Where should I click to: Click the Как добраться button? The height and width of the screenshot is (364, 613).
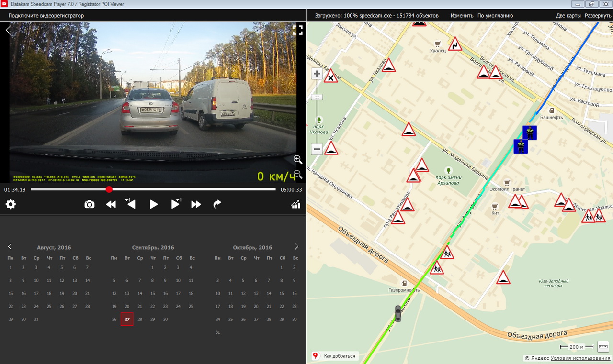click(334, 356)
